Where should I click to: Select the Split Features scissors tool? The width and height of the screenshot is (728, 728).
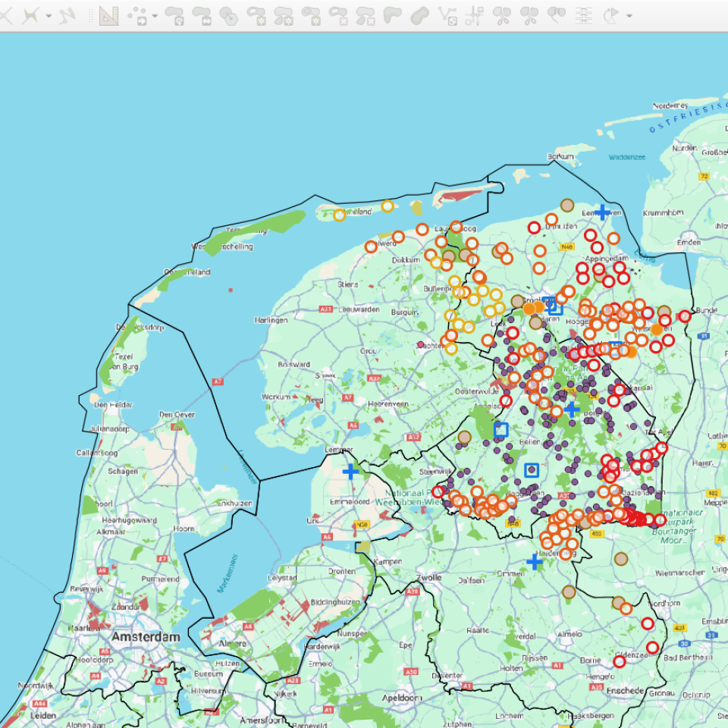502,15
